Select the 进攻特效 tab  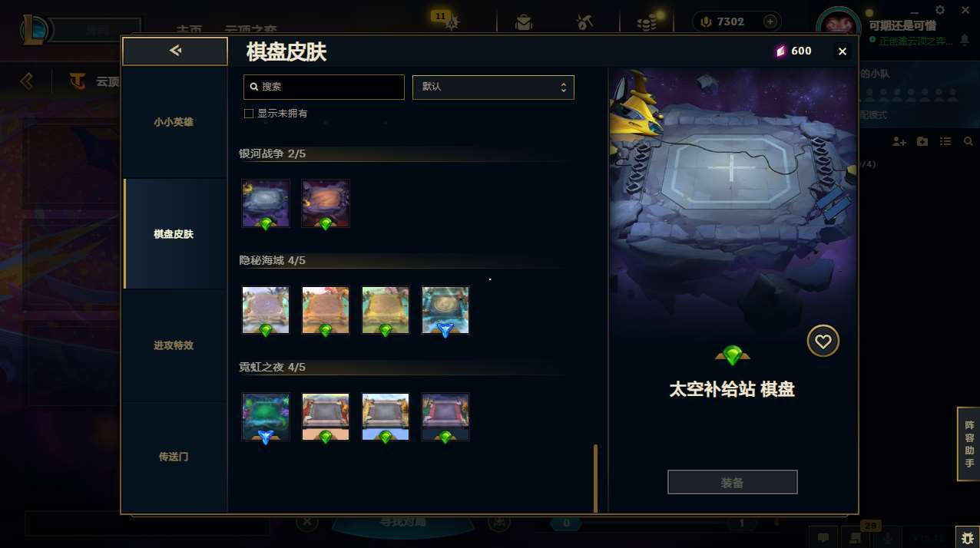coord(174,345)
